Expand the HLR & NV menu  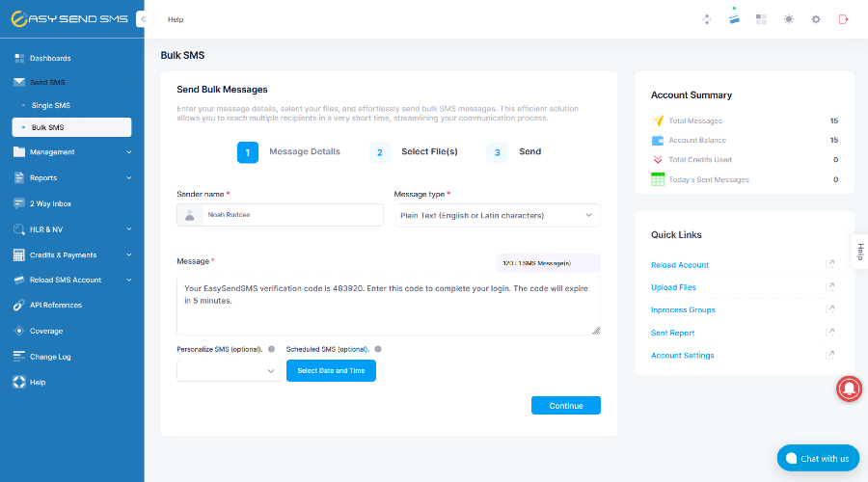[x=72, y=229]
